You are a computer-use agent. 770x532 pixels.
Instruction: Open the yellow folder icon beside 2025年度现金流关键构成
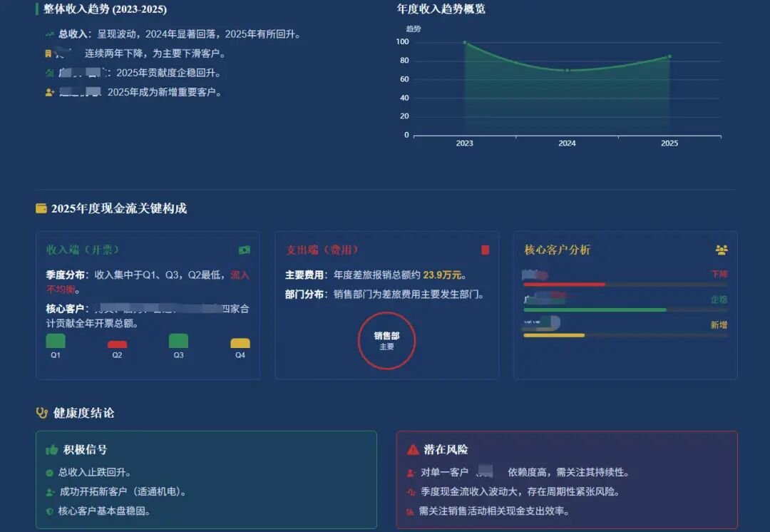coord(42,208)
